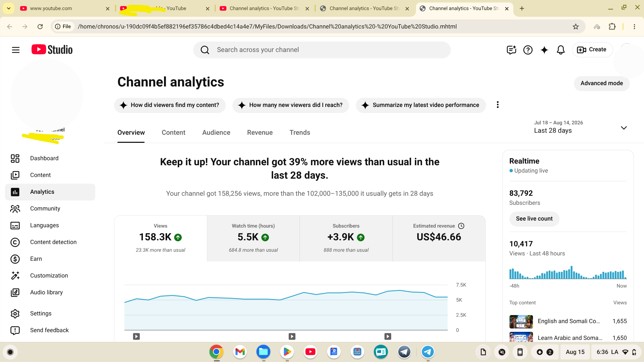Open the notifications bell
Screen dimensions: 644x362
[561, 50]
